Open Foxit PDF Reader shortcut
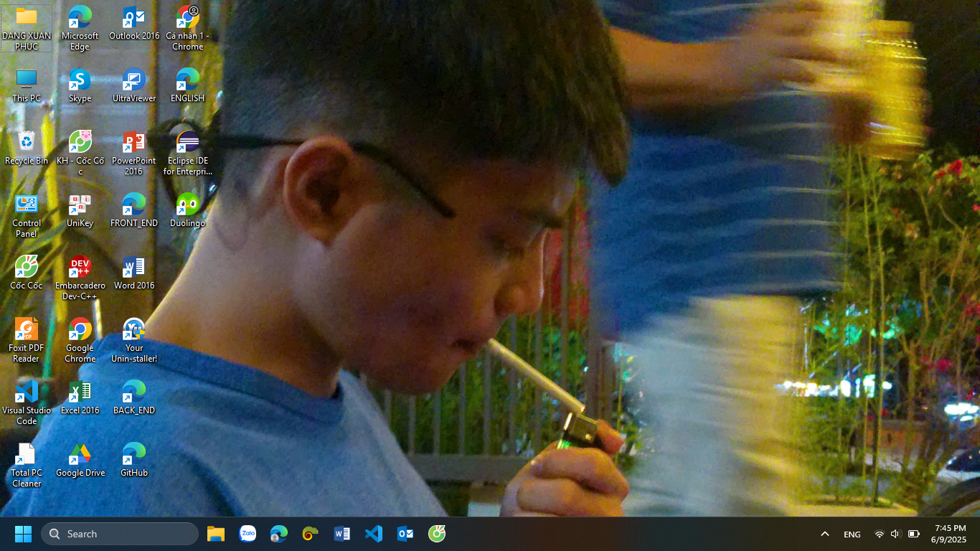Screen dimensions: 980x551 (x=27, y=341)
